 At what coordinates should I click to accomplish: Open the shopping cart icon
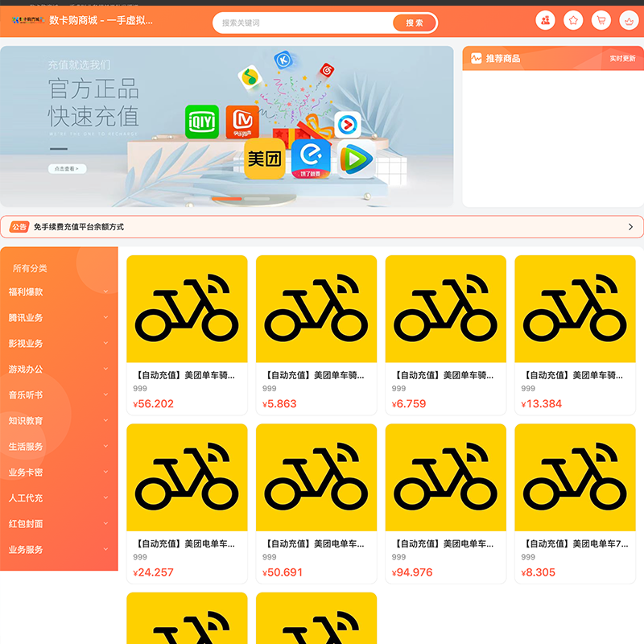601,21
